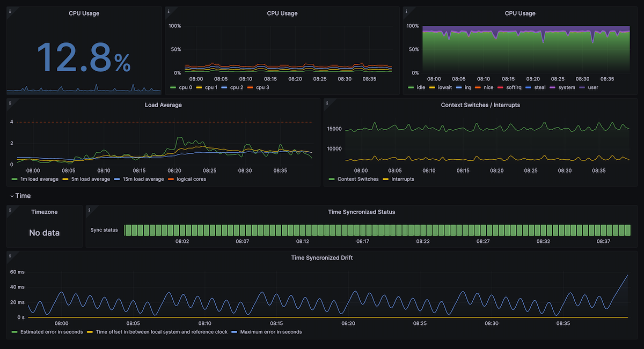Click Context Switches / Interrupts panel info icon
This screenshot has width=644, height=349.
point(327,102)
